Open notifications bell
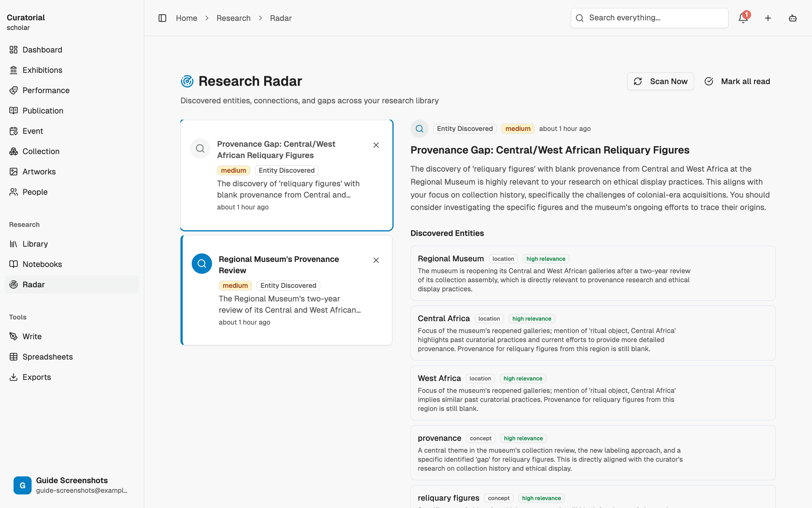This screenshot has width=812, height=508. (x=743, y=18)
